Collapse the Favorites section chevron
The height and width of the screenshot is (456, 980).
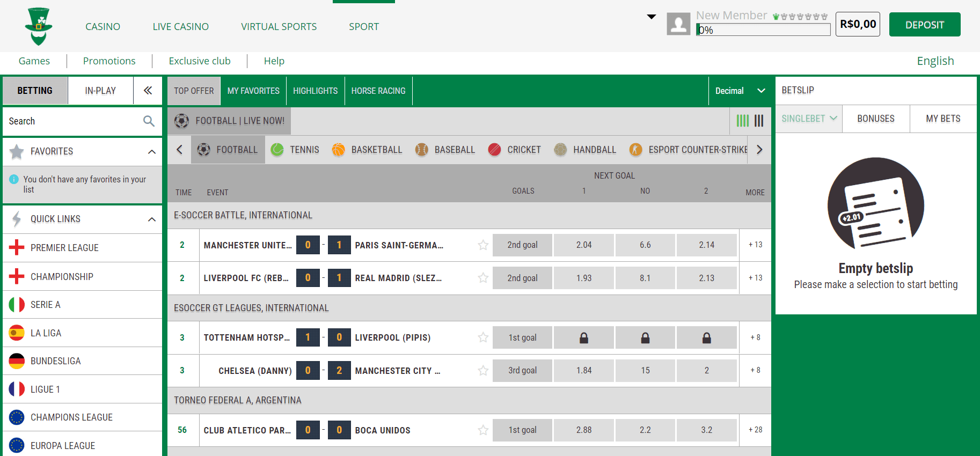152,152
